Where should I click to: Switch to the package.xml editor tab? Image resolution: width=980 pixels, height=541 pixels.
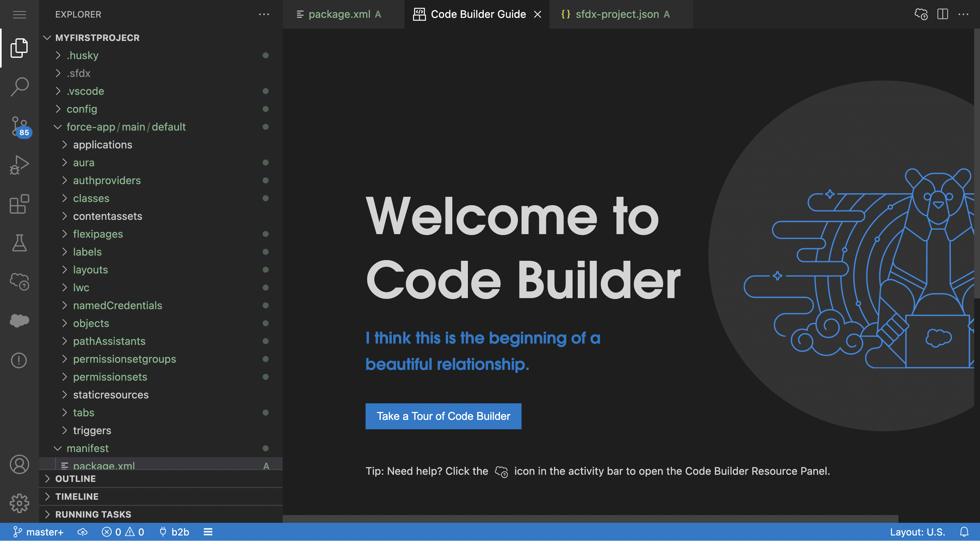click(x=340, y=14)
